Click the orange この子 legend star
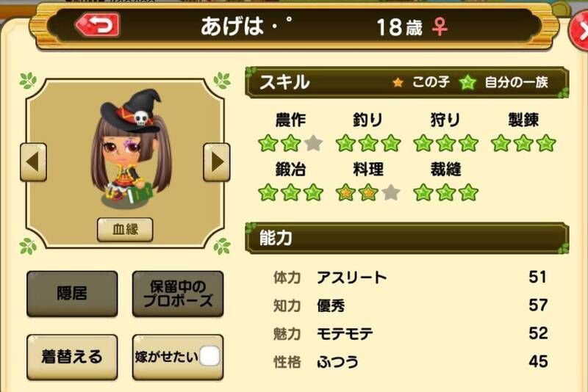Screen dimensions: 588x392 [398, 82]
